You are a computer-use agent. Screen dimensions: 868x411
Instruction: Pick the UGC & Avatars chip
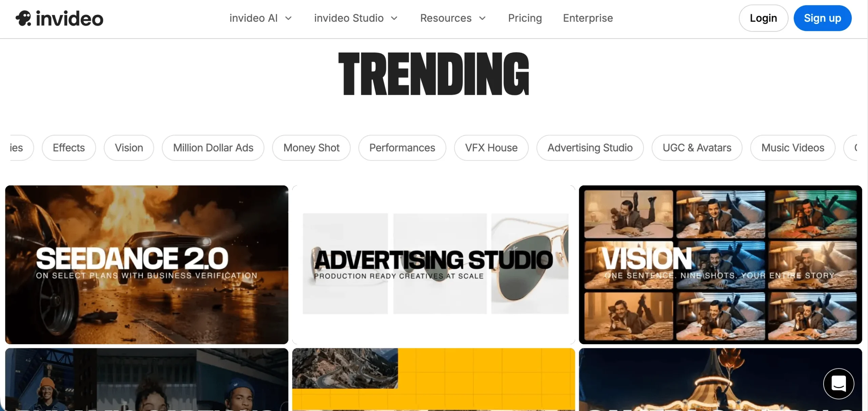tap(697, 148)
